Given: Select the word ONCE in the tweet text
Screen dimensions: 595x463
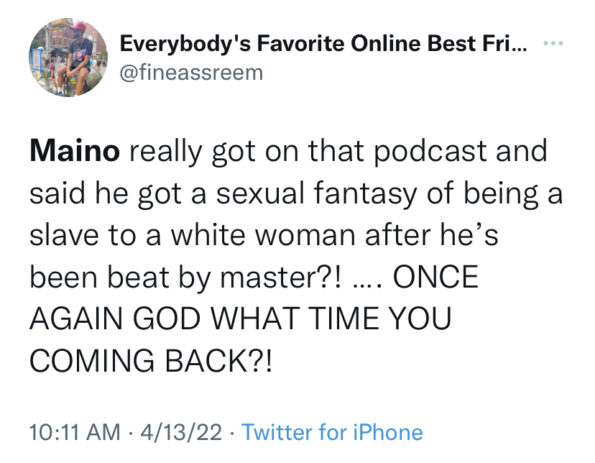Looking at the screenshot, I should (x=436, y=276).
